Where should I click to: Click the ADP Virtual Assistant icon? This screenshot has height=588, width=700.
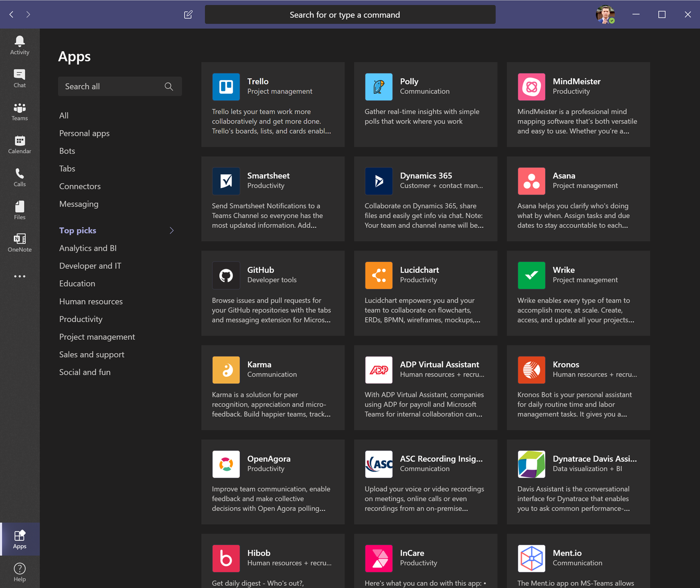[379, 370]
